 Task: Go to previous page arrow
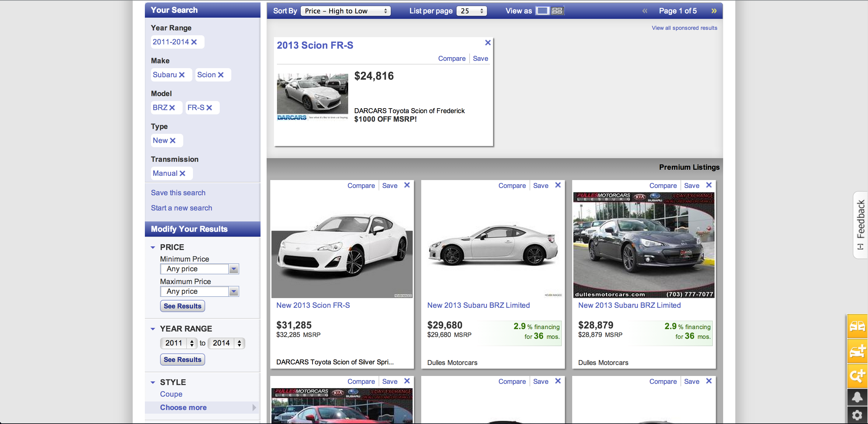tap(645, 11)
